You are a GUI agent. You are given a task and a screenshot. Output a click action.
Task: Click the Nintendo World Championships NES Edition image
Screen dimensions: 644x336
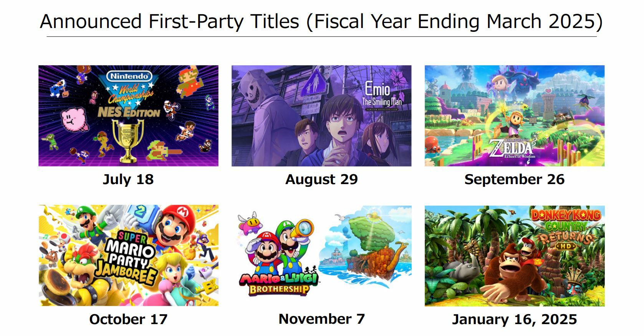(128, 115)
